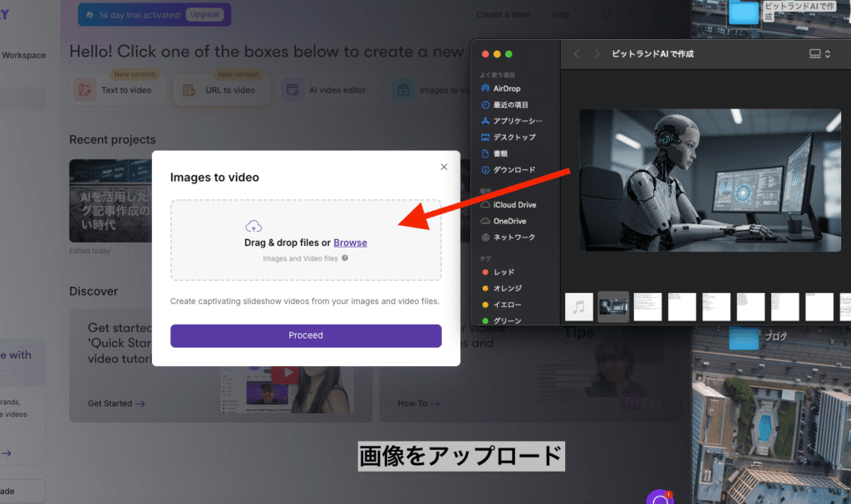851x504 pixels.
Task: Open AirDrop in Finder sidebar
Action: pyautogui.click(x=505, y=89)
